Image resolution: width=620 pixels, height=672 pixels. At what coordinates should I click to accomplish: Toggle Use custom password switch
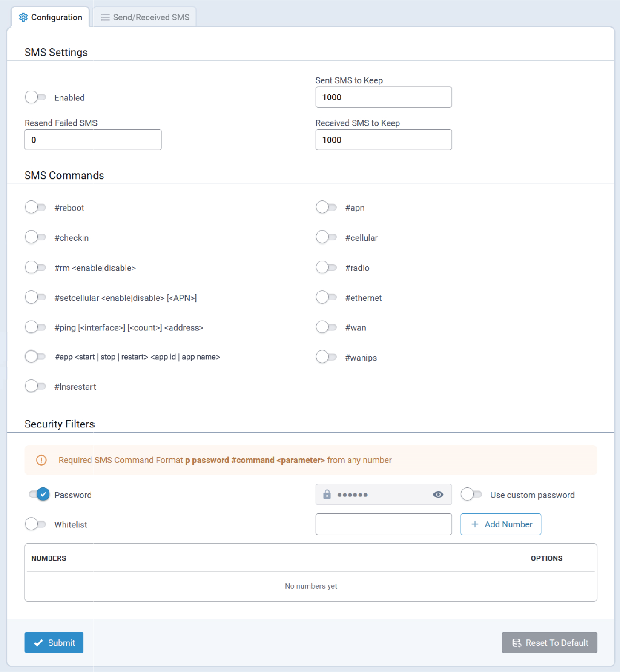tap(471, 494)
